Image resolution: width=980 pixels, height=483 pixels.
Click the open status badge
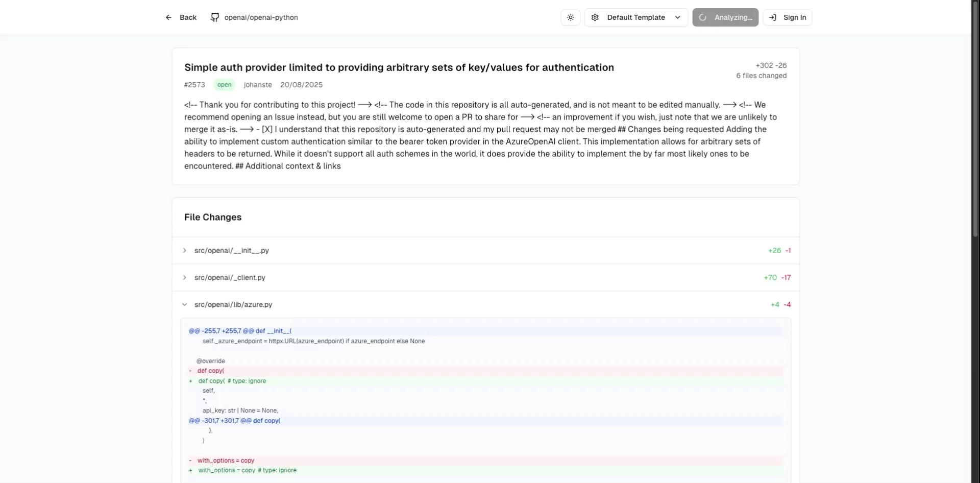pyautogui.click(x=224, y=85)
